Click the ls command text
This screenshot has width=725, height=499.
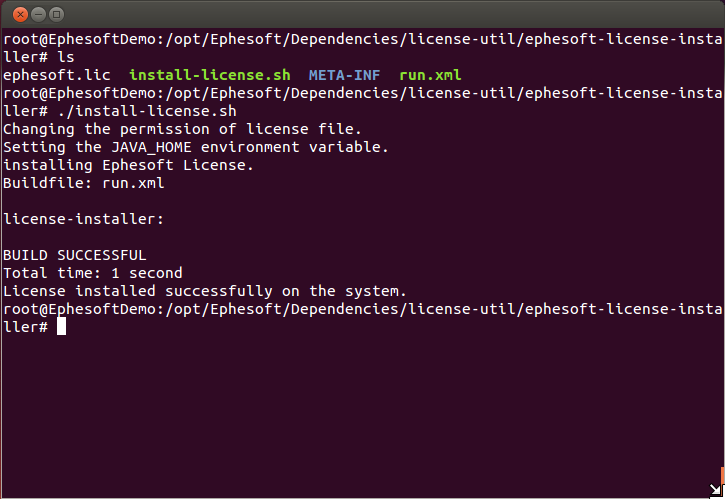[x=66, y=57]
